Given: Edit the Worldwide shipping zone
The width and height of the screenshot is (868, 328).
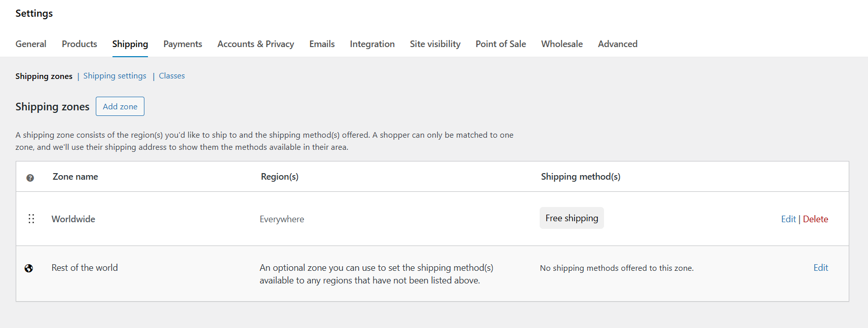Looking at the screenshot, I should point(788,219).
